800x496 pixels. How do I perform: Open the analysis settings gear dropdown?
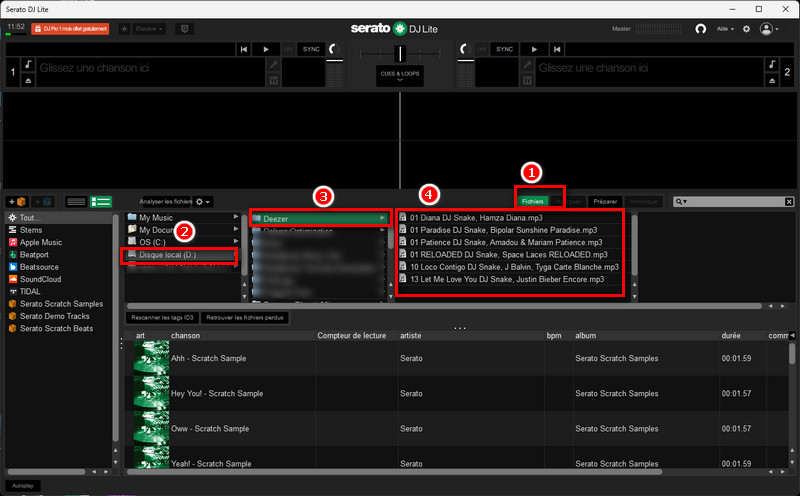[x=203, y=202]
